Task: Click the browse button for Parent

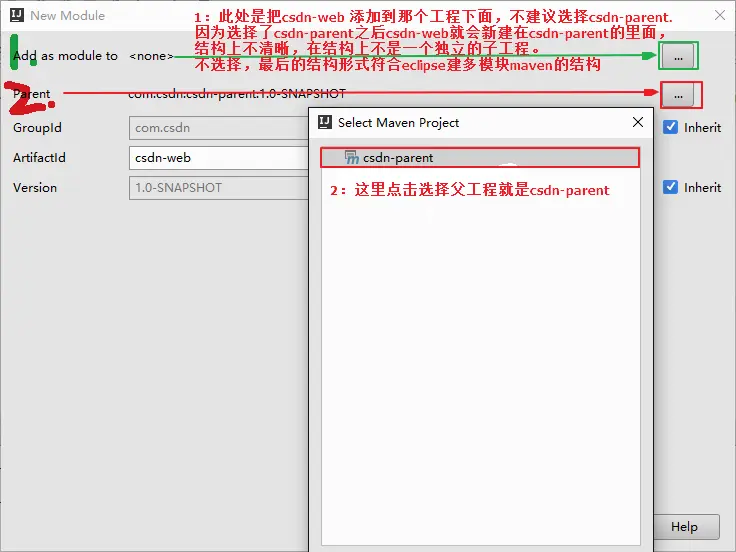Action: [678, 95]
